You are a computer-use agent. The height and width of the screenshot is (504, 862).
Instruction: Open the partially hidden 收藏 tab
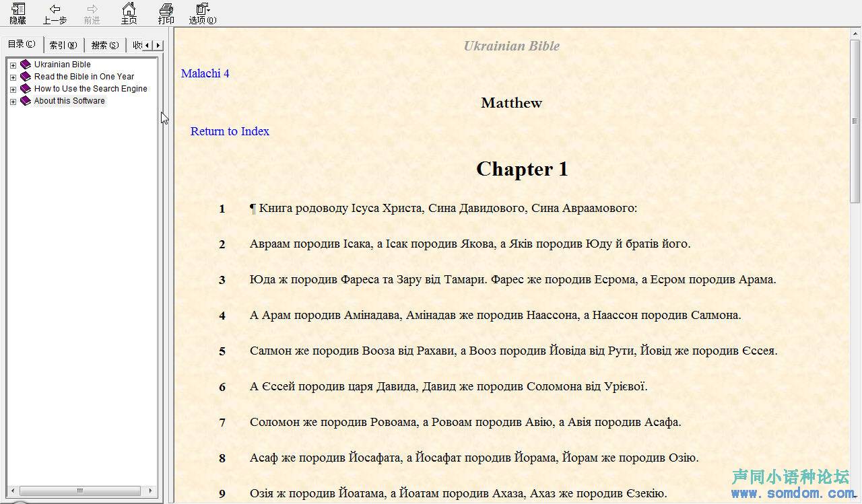coord(137,45)
